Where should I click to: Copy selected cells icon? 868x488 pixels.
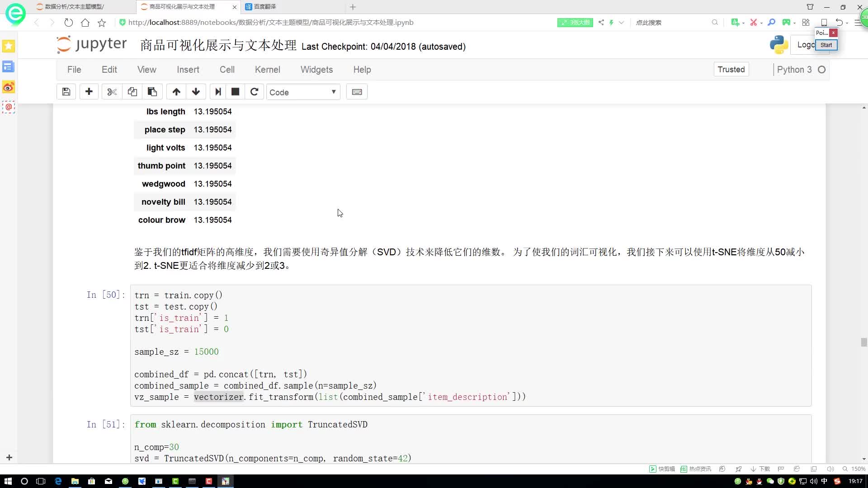pos(132,92)
